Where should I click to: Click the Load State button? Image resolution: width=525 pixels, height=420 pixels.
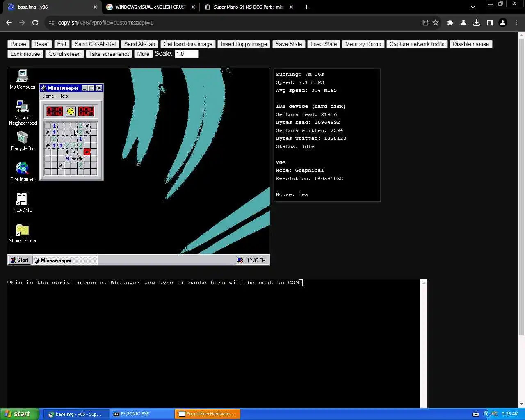324,44
